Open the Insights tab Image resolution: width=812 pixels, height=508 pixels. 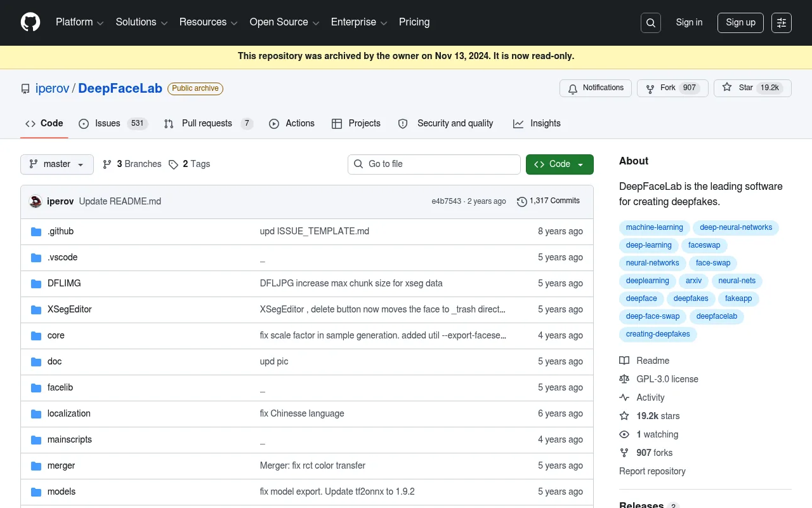pos(537,124)
